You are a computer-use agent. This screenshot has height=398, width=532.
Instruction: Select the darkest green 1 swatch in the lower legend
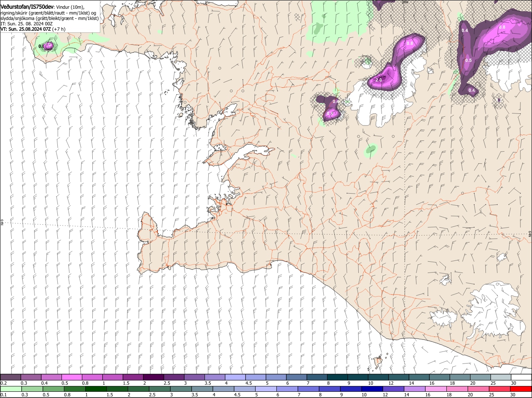pos(96,389)
